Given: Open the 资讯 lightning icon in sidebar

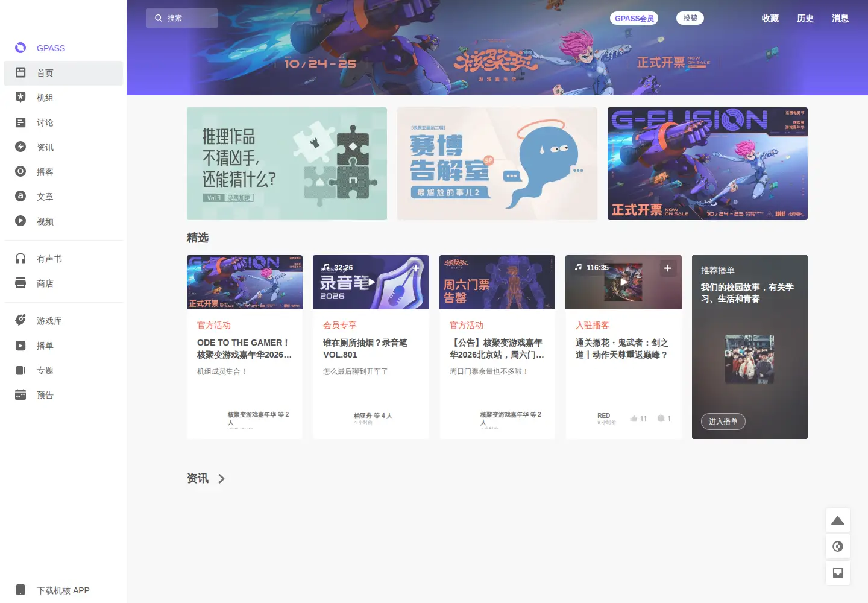Looking at the screenshot, I should pyautogui.click(x=20, y=147).
